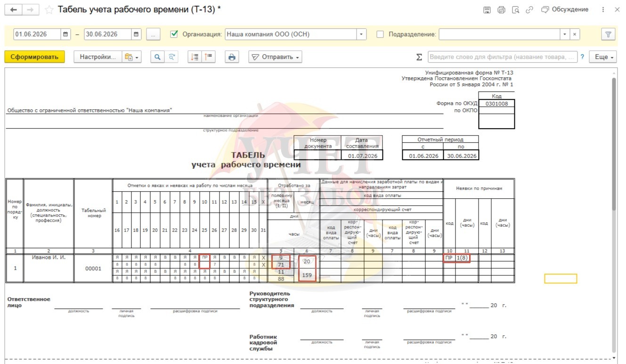Expand the Подразделение dropdown list
This screenshot has width=626, height=364.
click(565, 34)
